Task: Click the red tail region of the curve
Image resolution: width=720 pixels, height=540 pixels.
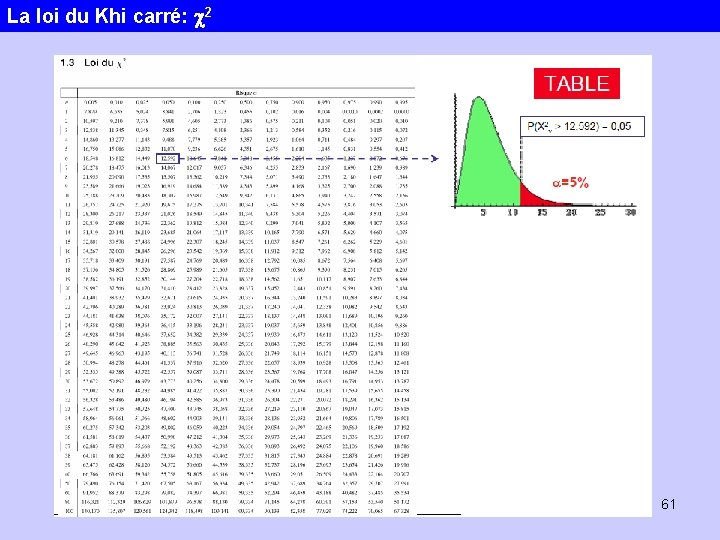Action: (533, 196)
